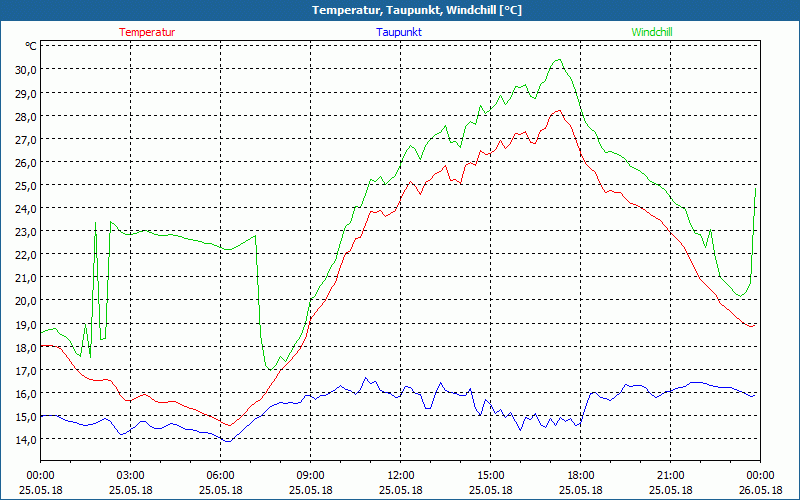
Task: Select the 22,0 y-axis value
Action: point(26,255)
